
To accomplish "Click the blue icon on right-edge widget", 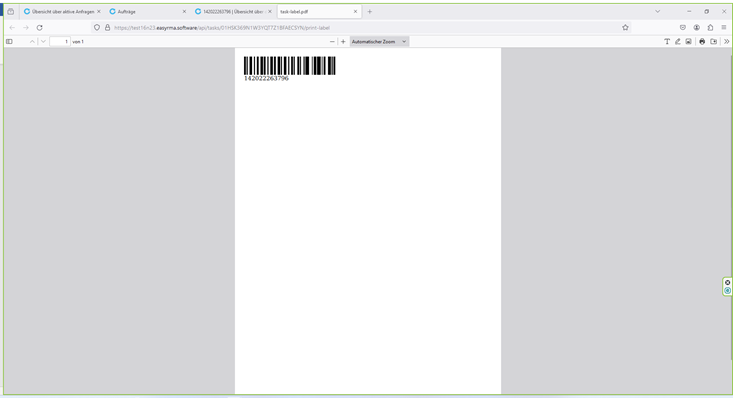I will (727, 290).
